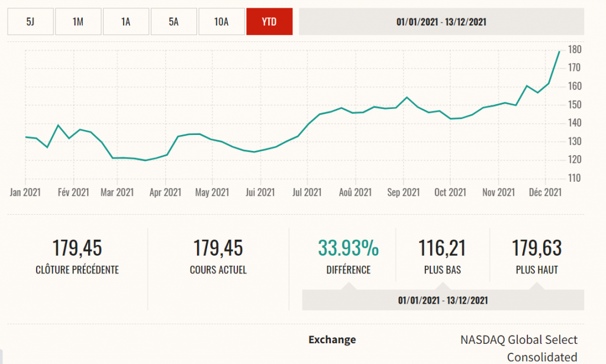This screenshot has height=364, width=606.
Task: Select the Cours Actuel value
Action: [218, 248]
